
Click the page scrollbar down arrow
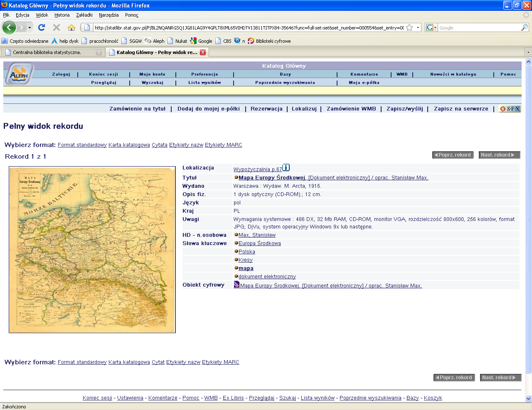[x=529, y=399]
